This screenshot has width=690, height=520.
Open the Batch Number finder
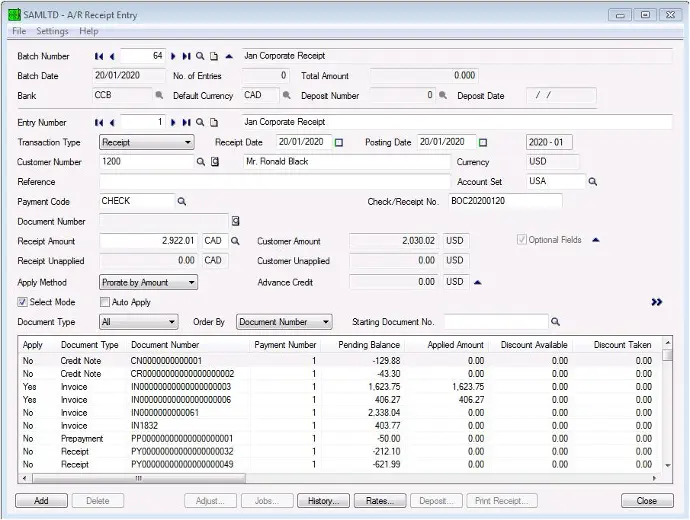pos(200,56)
